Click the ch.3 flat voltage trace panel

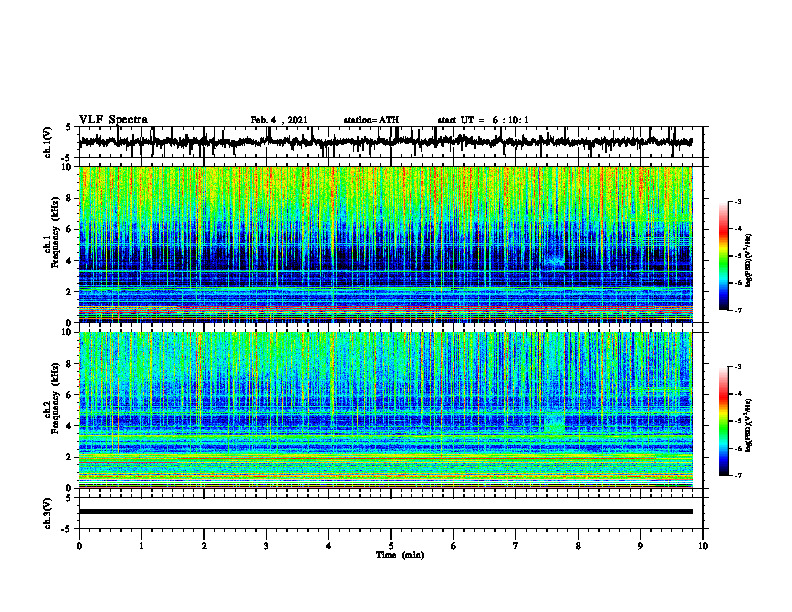(x=391, y=513)
